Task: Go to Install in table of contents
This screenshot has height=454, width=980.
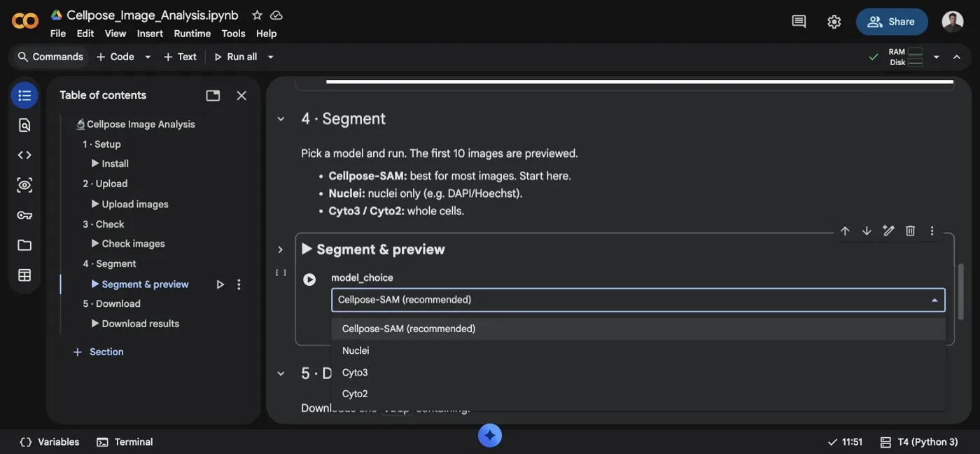Action: pos(110,163)
